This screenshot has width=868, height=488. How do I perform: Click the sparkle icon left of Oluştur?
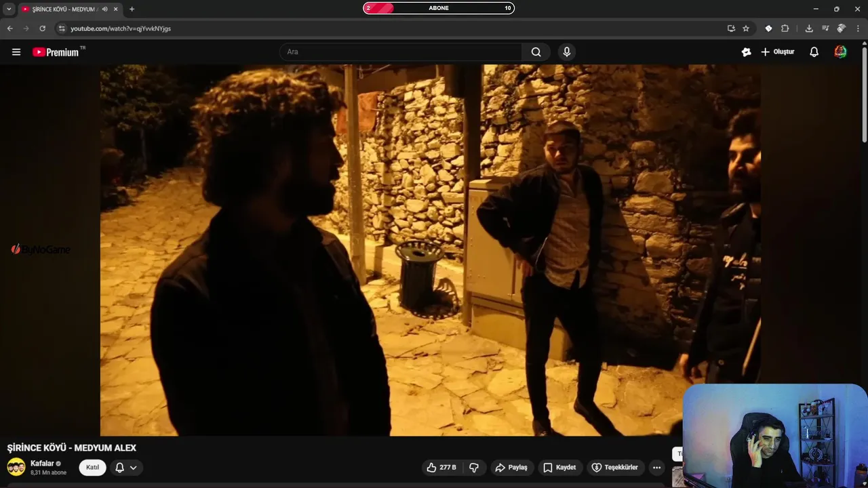746,52
